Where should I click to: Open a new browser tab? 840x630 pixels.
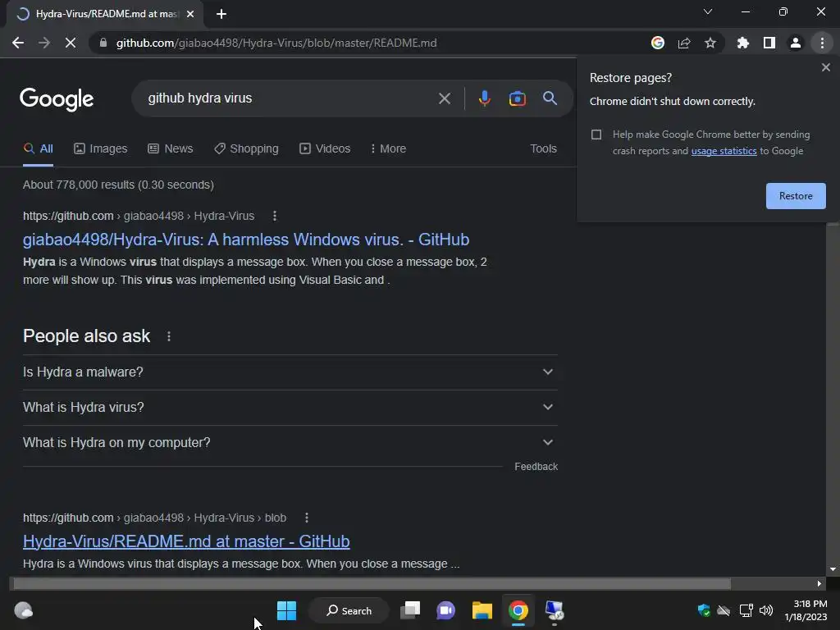tap(221, 15)
